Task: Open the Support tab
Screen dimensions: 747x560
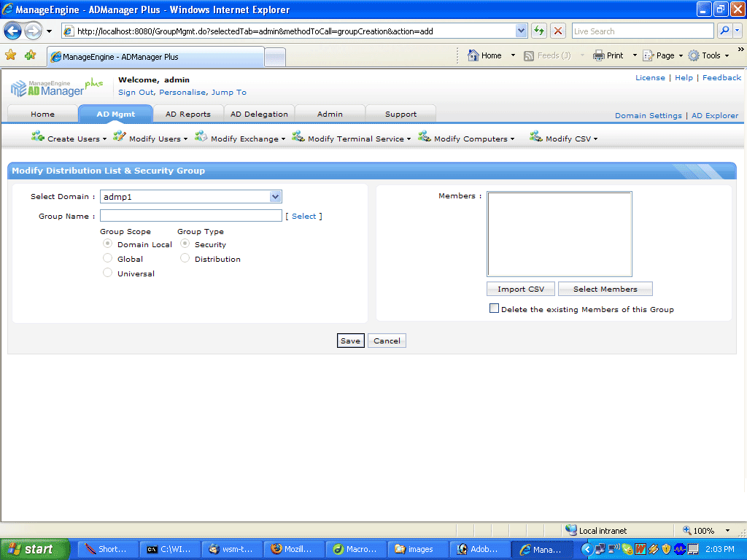Action: [400, 114]
